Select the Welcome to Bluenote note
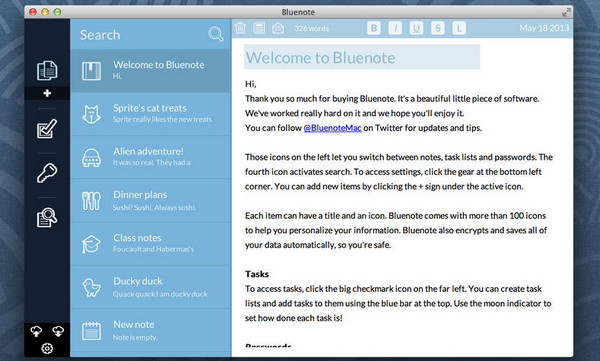Viewport: 600px width, 361px height. tap(151, 71)
